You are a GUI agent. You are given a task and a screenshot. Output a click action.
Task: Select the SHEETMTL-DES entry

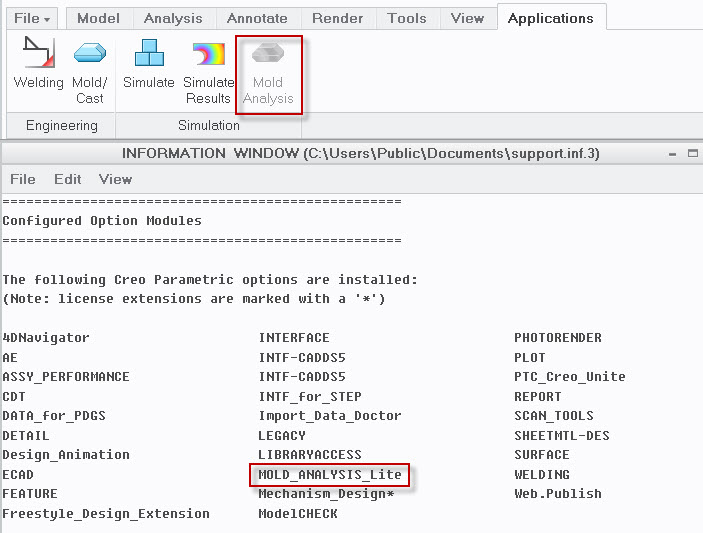[562, 436]
